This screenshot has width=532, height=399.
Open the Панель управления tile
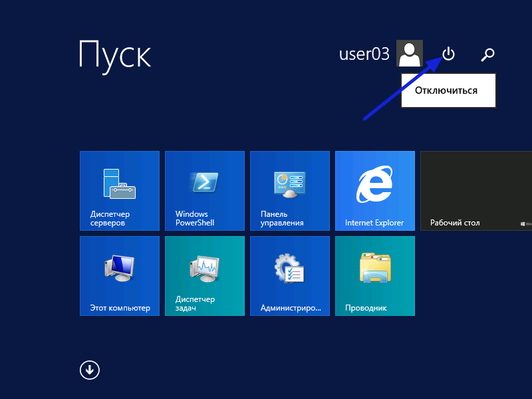[290, 191]
